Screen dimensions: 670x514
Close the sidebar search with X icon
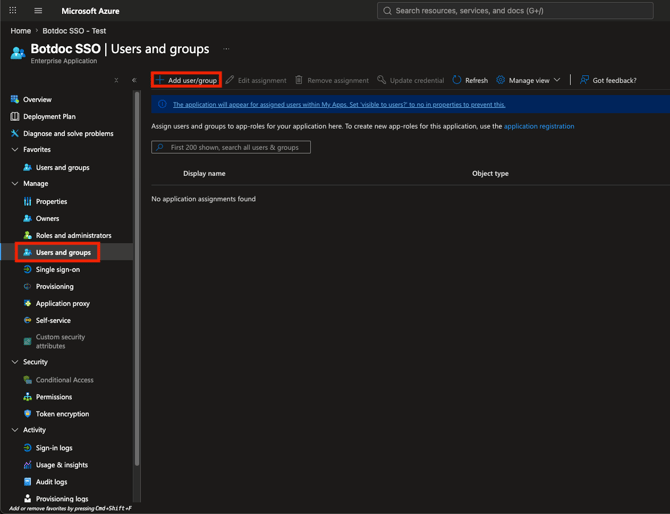pyautogui.click(x=116, y=80)
